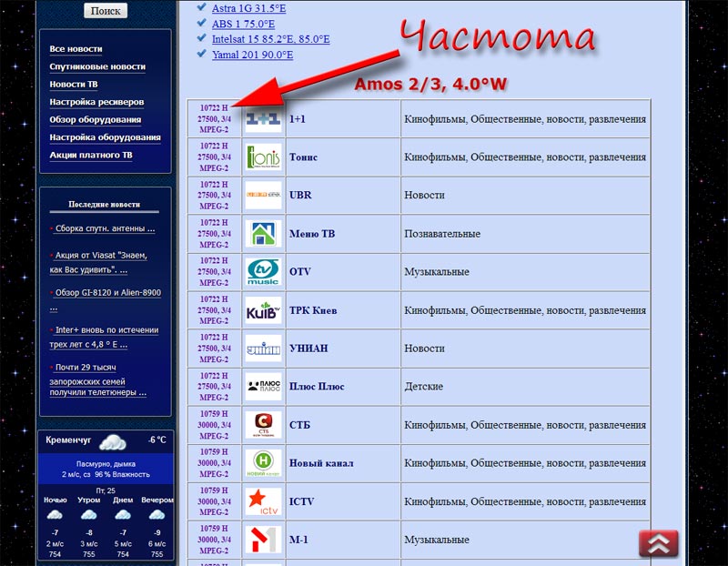Open the ABS 1 75.0°E link

click(x=243, y=24)
